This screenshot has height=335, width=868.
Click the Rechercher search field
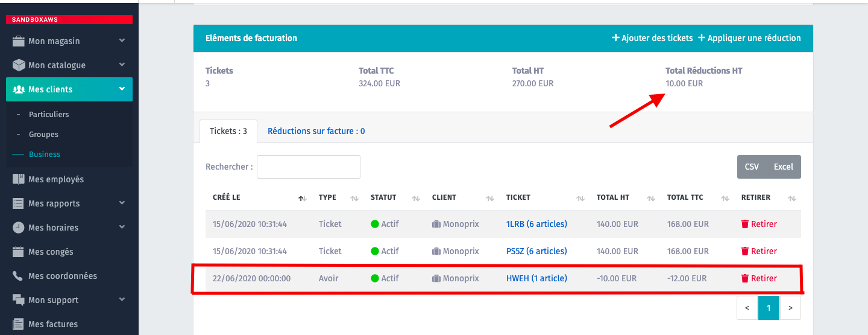(308, 167)
